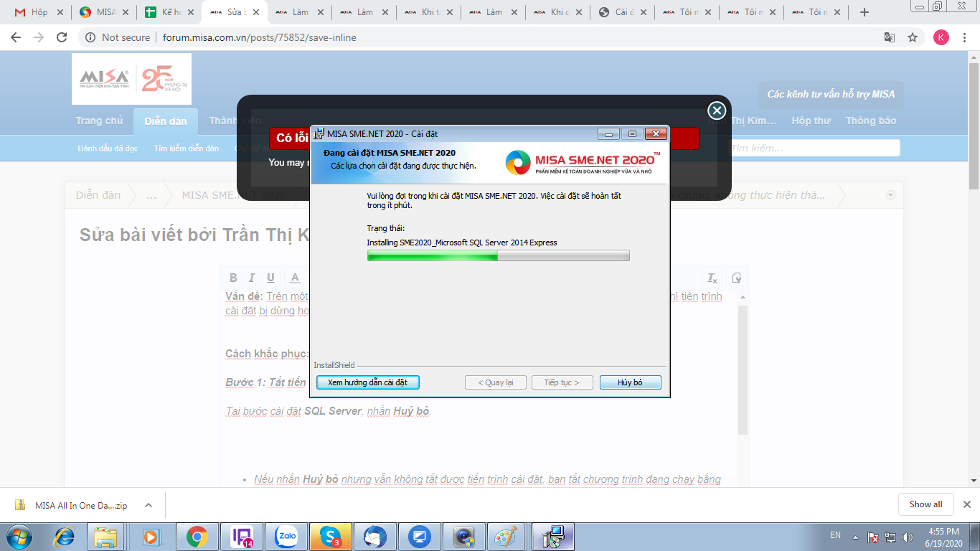Open the Not secure site info icon

[90, 37]
